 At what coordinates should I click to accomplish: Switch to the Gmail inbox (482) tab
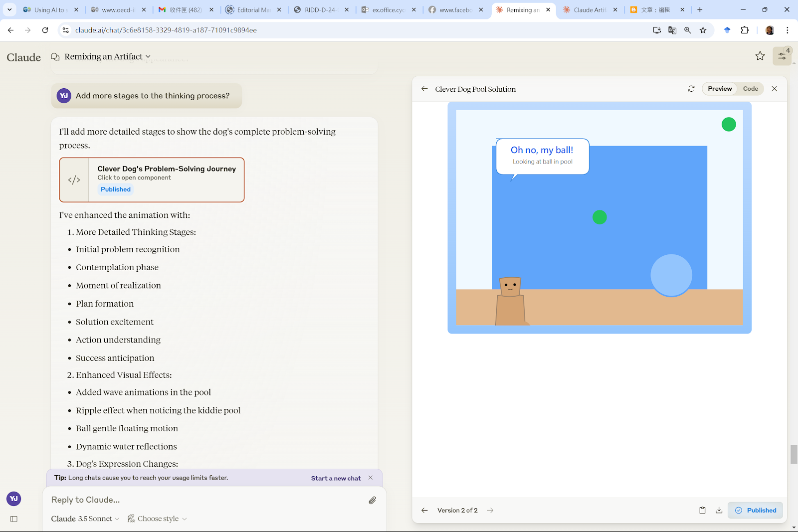point(186,9)
